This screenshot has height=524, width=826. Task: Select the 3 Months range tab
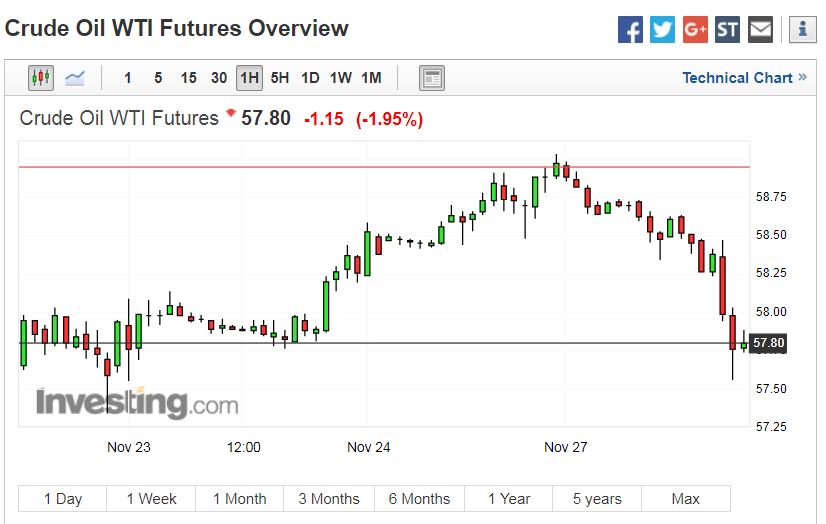[x=329, y=498]
